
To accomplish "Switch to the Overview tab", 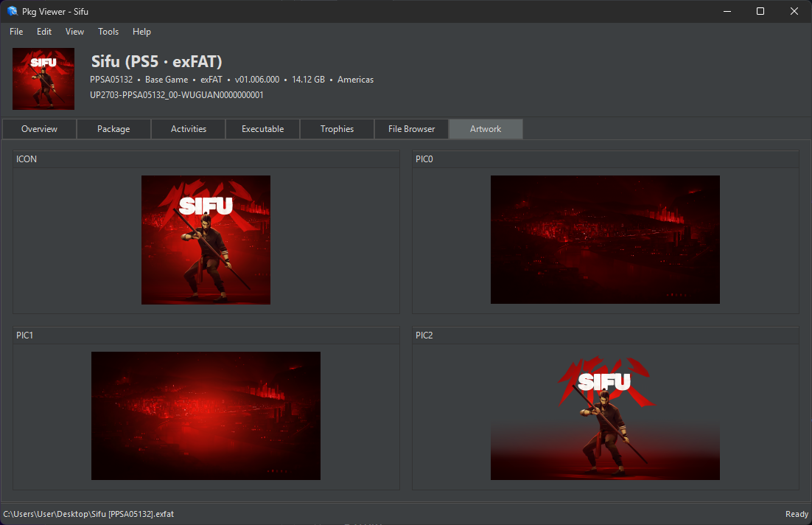I will [39, 129].
